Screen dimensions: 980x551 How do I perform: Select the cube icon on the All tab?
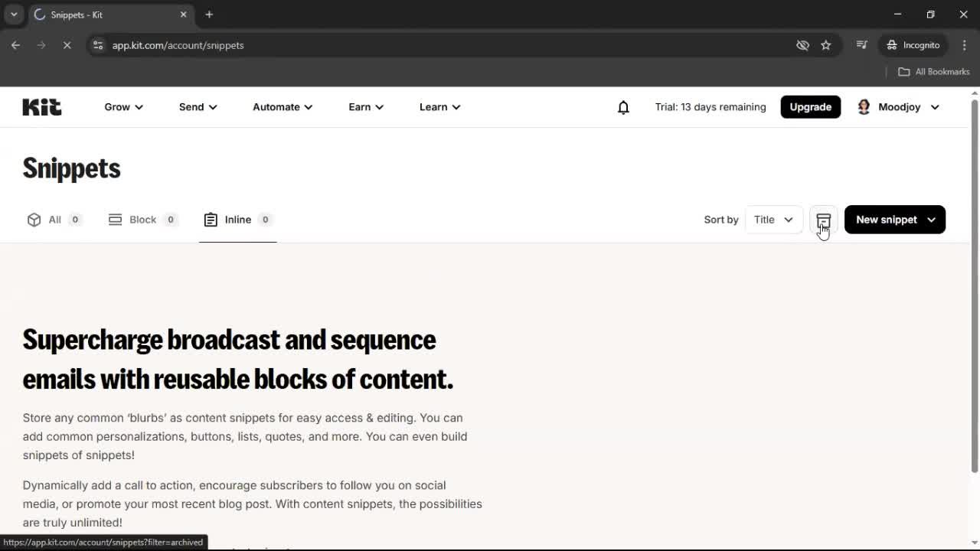[x=34, y=220]
